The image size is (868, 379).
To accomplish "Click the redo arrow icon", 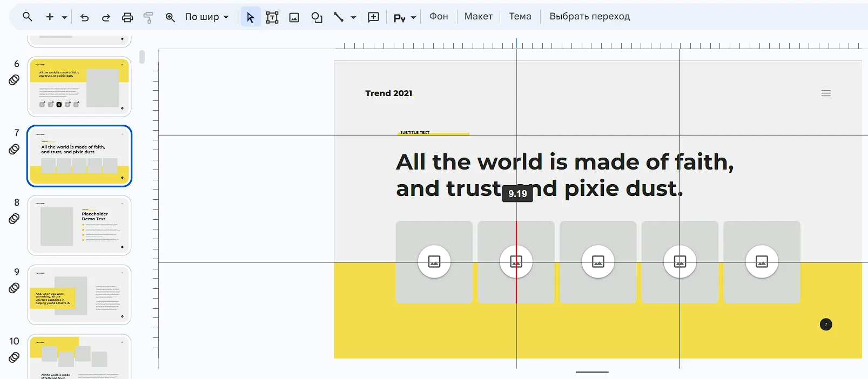I will click(106, 17).
